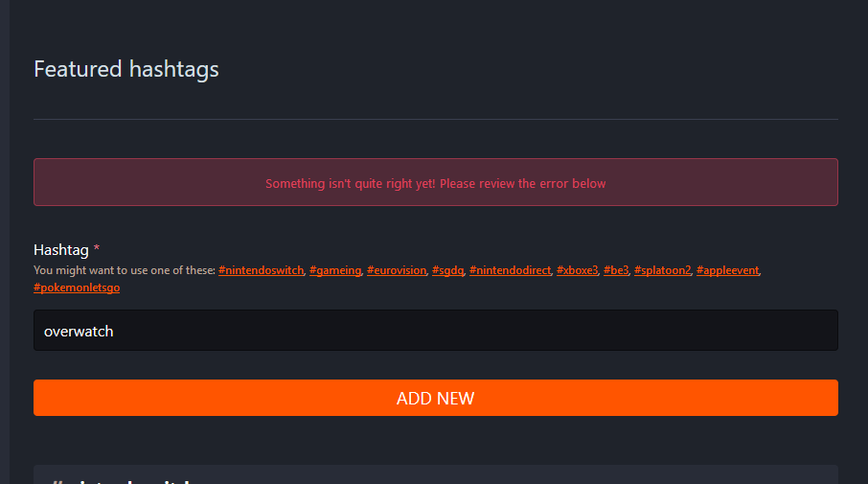Click the divider line under Featured hashtags
The width and height of the screenshot is (868, 484).
coord(436,119)
